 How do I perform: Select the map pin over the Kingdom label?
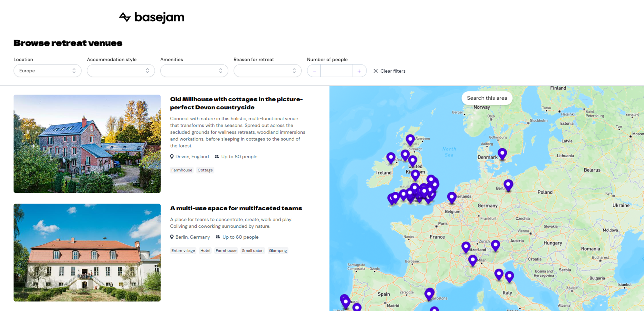tap(415, 175)
